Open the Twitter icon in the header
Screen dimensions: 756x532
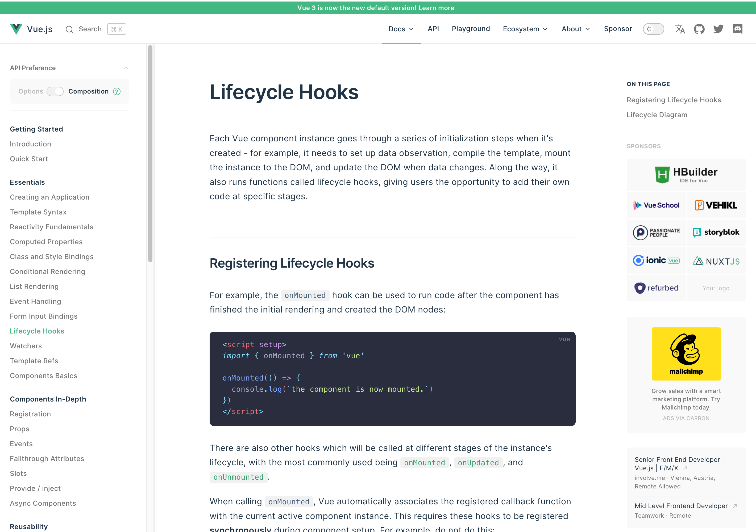[718, 29]
